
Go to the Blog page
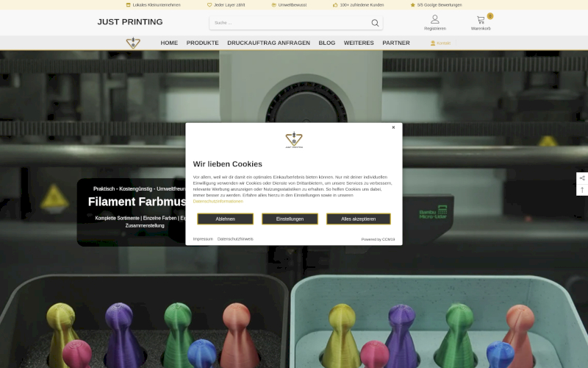click(x=326, y=43)
